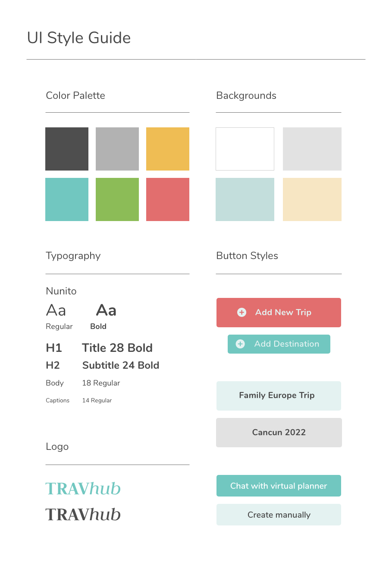Click the dark gray TRAVhub logo
The image size is (392, 582).
coord(83,515)
